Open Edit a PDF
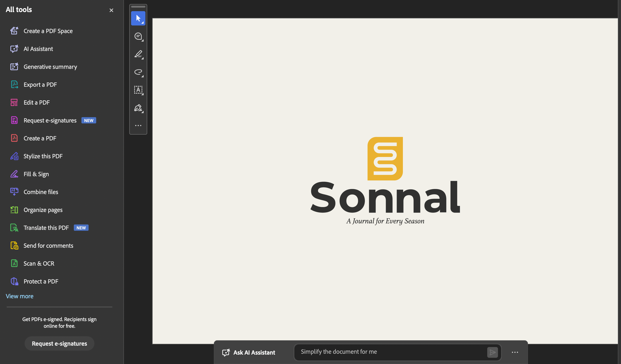Screen dimensions: 621x364 pyautogui.click(x=37, y=102)
